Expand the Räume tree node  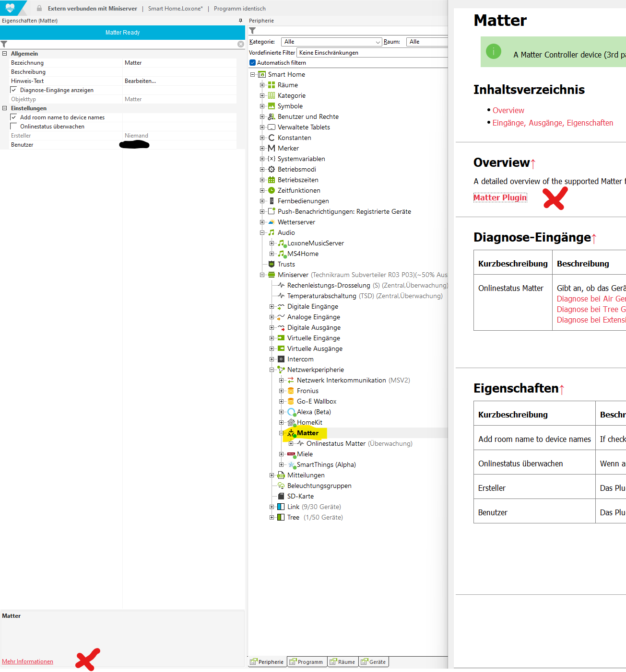[x=262, y=85]
